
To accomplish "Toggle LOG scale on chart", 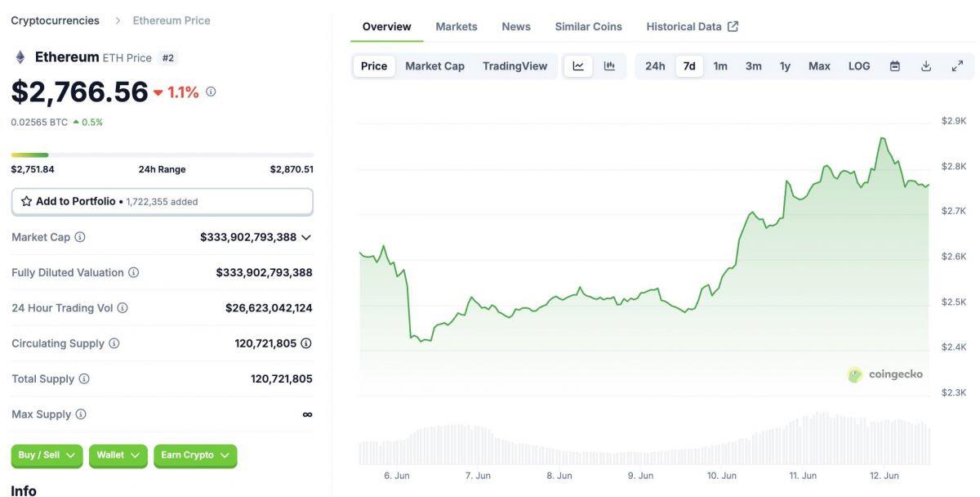I will pyautogui.click(x=859, y=66).
